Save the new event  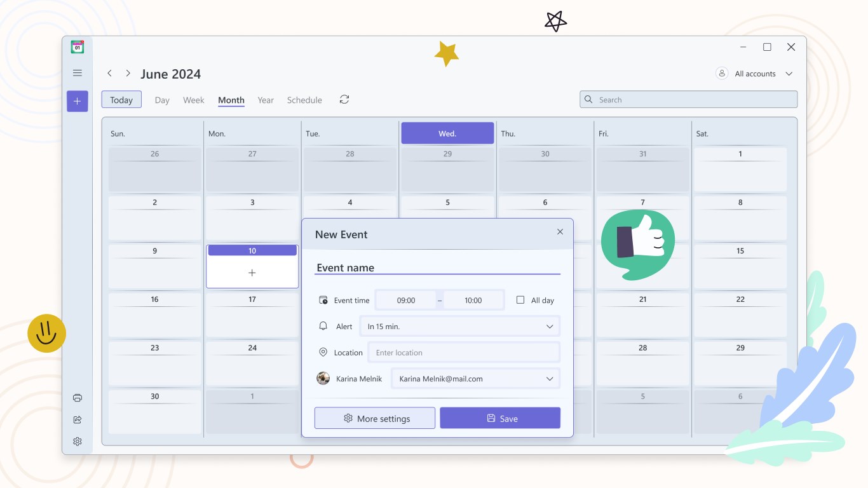(x=500, y=418)
